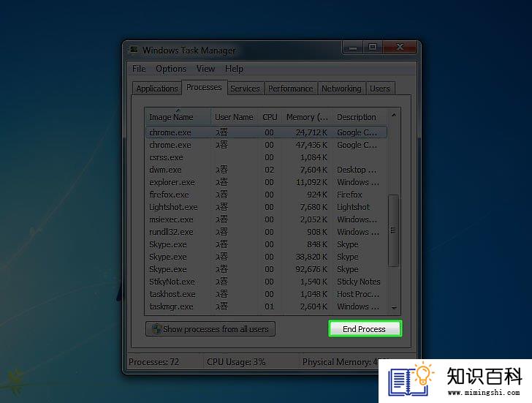This screenshot has width=532, height=403.
Task: Select the rundll32.exe process
Action: point(266,232)
